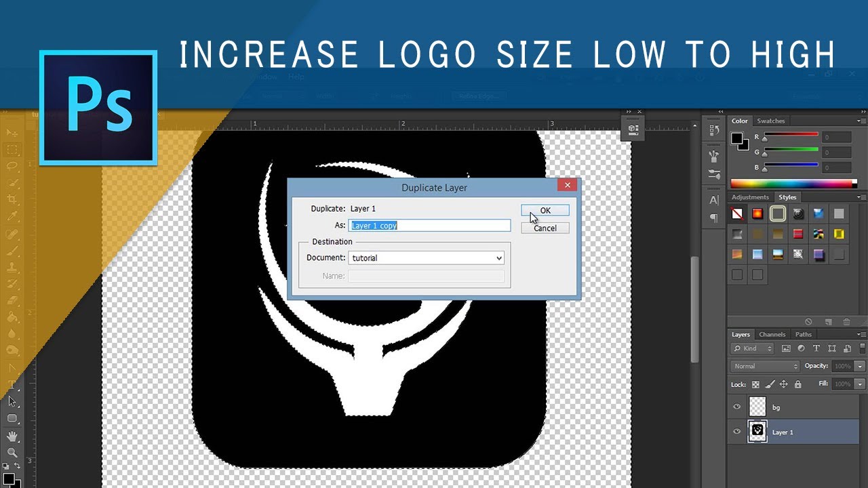Switch to the Paths tab
The height and width of the screenshot is (488, 868).
tap(804, 334)
